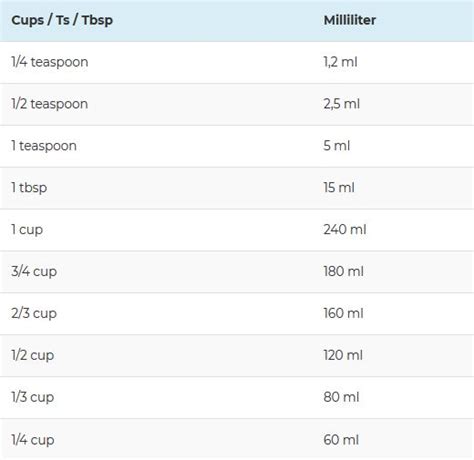Select the '120 ml' value

tap(343, 355)
